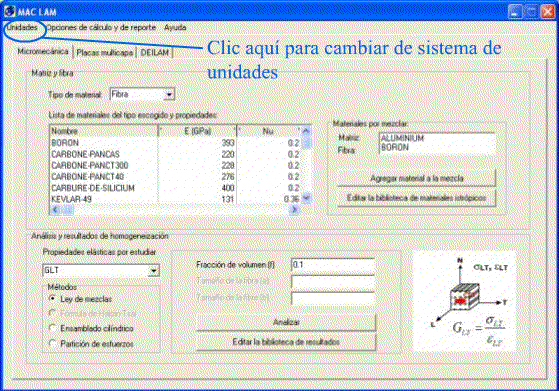Expand the Tipo de material dropdown
The width and height of the screenshot is (559, 391).
click(x=169, y=94)
